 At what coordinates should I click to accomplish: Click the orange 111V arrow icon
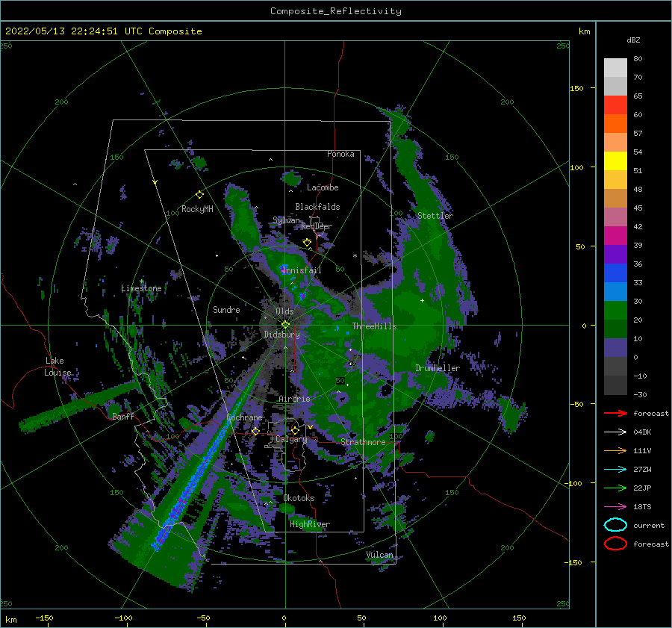615,450
